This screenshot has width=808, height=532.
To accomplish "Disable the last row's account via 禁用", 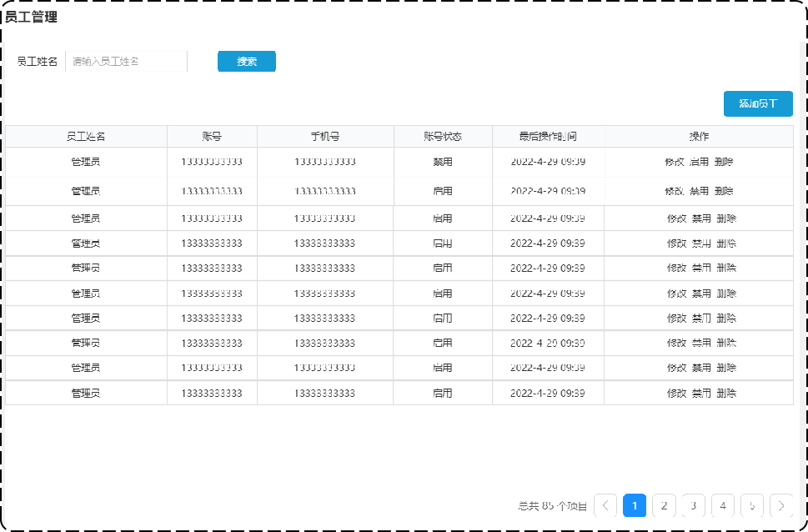I will 701,393.
